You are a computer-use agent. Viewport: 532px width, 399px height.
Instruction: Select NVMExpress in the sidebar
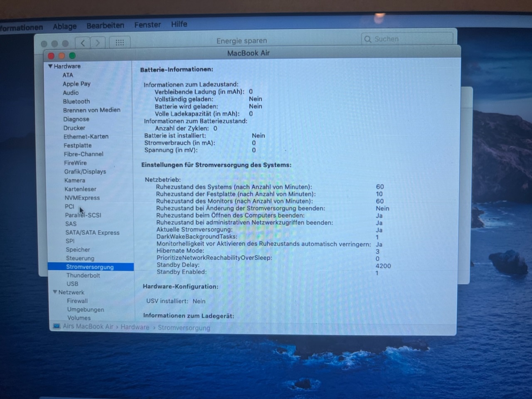coord(82,198)
